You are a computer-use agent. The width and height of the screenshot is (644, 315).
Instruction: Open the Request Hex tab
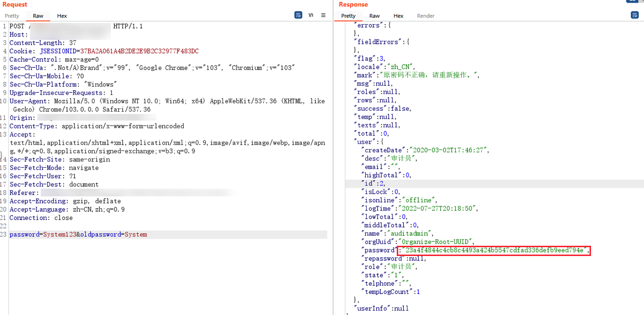pos(62,16)
